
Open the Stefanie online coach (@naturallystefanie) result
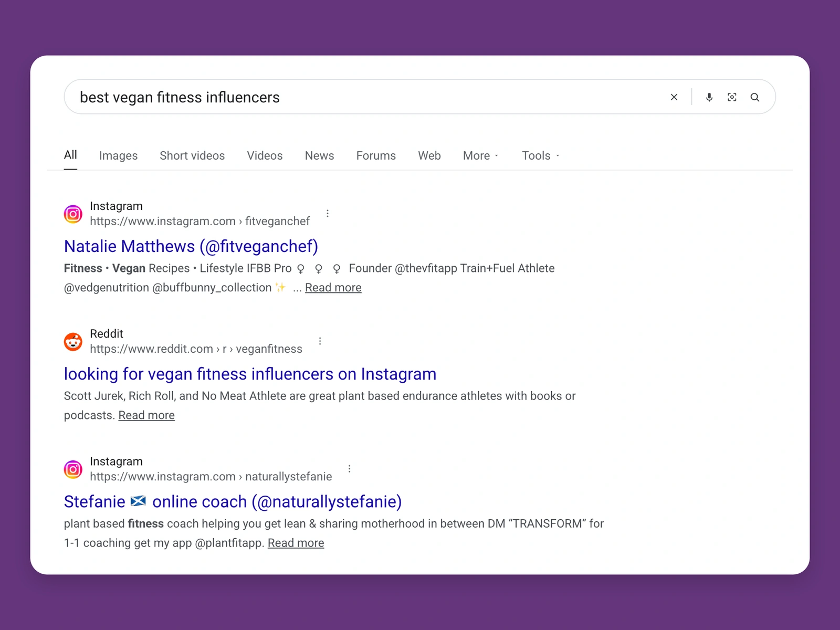click(x=233, y=501)
